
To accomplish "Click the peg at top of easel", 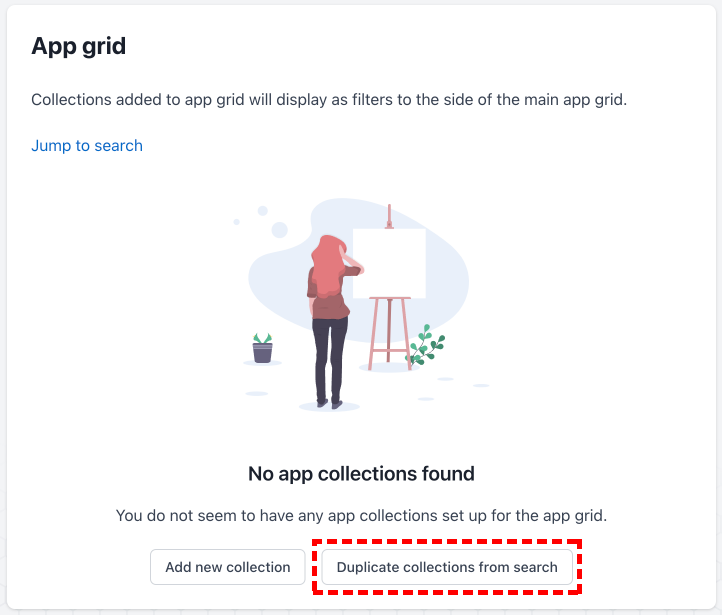I will click(389, 216).
